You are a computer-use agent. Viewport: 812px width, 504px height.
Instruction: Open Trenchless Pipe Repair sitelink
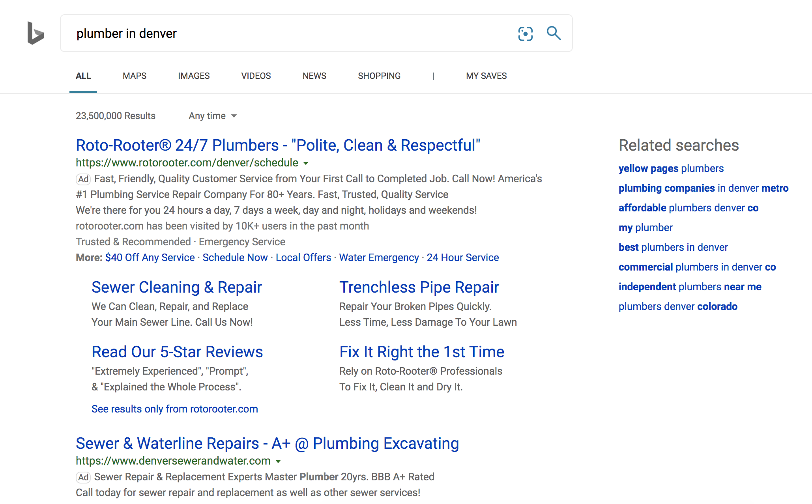[419, 287]
